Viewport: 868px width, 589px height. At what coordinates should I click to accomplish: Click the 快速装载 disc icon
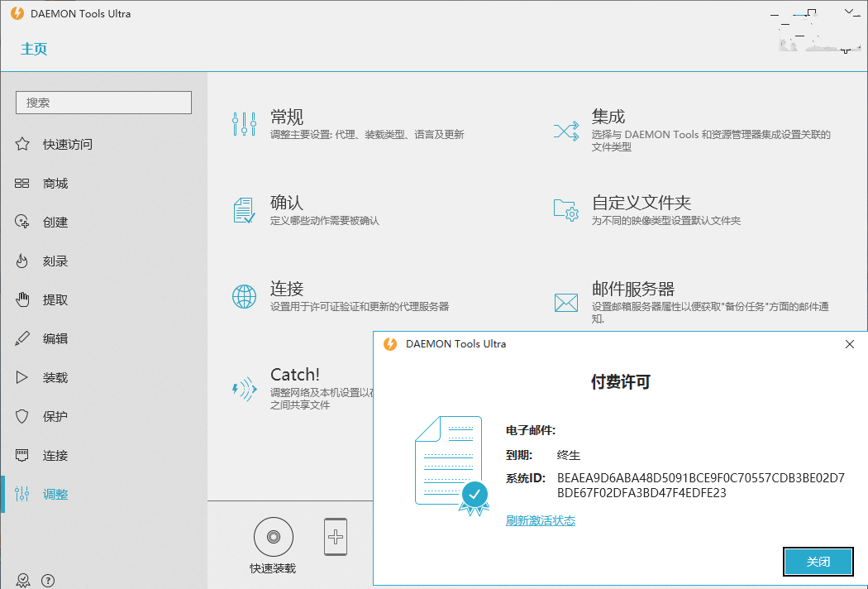(273, 536)
